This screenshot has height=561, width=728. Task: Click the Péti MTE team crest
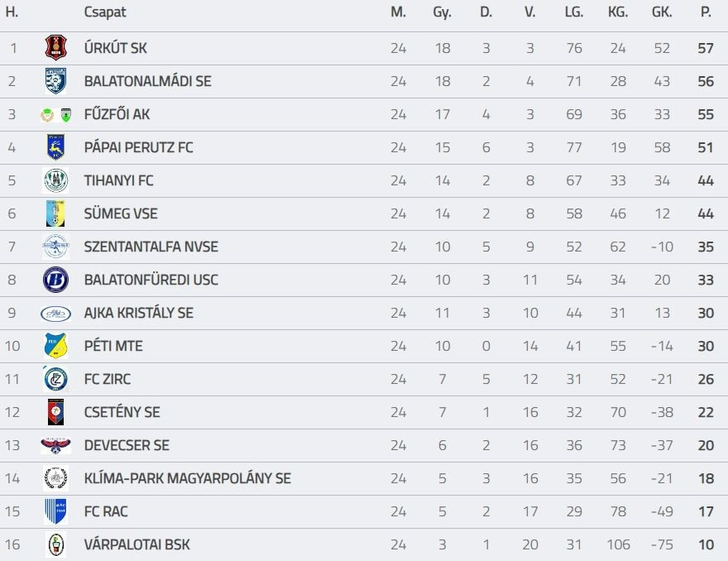[55, 346]
